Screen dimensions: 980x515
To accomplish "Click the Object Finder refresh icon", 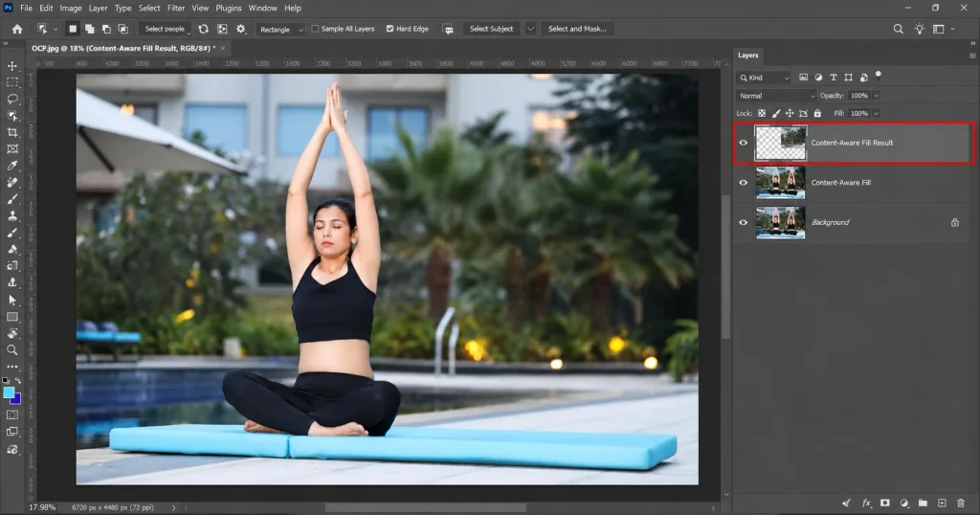I will click(203, 29).
